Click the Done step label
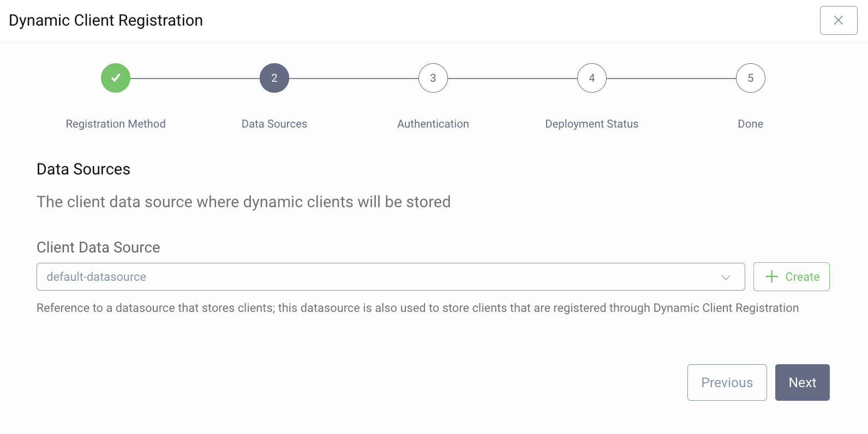 751,124
